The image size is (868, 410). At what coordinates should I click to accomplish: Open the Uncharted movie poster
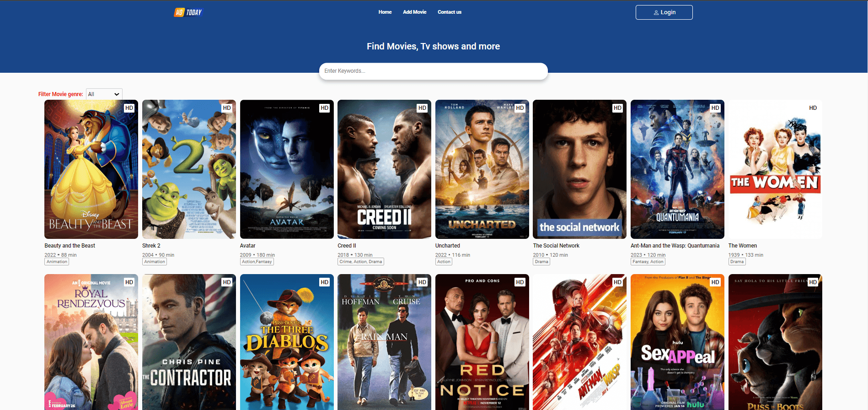[x=482, y=169]
